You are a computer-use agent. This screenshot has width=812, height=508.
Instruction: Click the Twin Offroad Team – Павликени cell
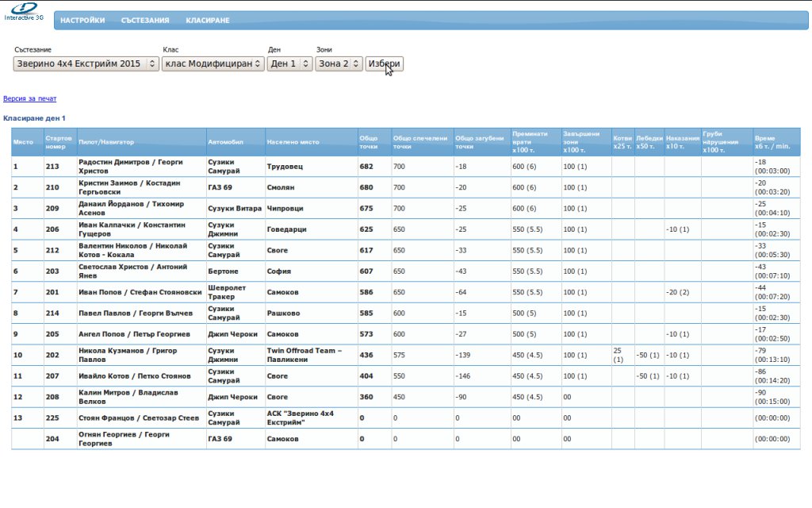point(304,354)
